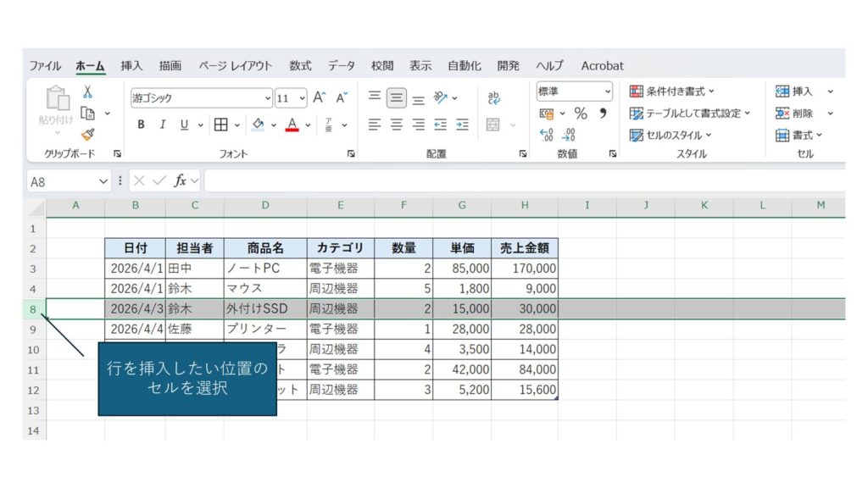Click the Cut scissors icon
This screenshot has width=868, height=488.
point(87,93)
